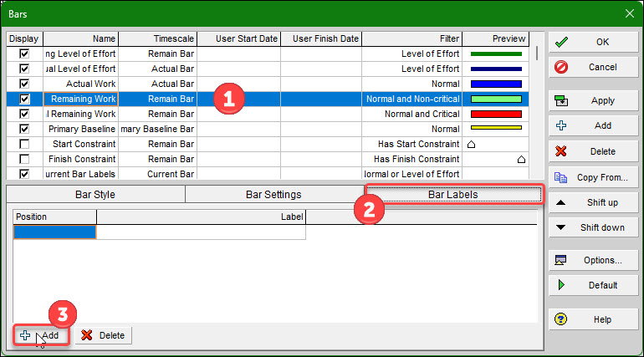Click the Timescale column header
The height and width of the screenshot is (357, 644).
(x=158, y=38)
